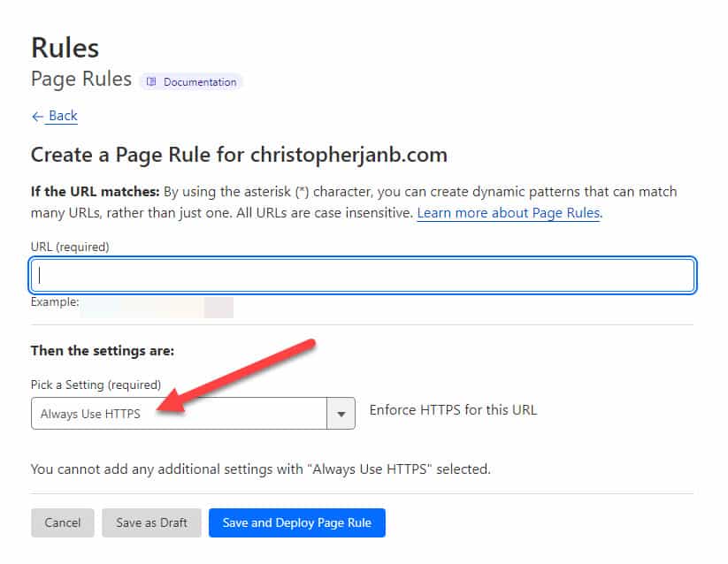Click the Then the settings are label
The image size is (728, 564).
coord(103,351)
